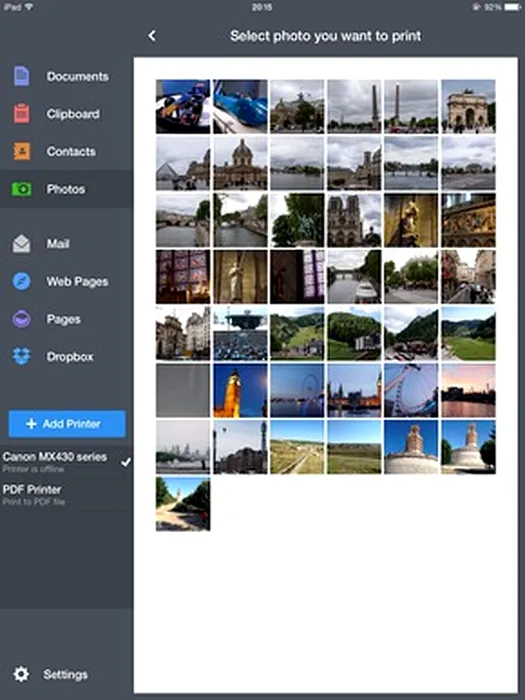The height and width of the screenshot is (700, 525).
Task: Open the Documents sidebar icon
Action: tap(21, 76)
